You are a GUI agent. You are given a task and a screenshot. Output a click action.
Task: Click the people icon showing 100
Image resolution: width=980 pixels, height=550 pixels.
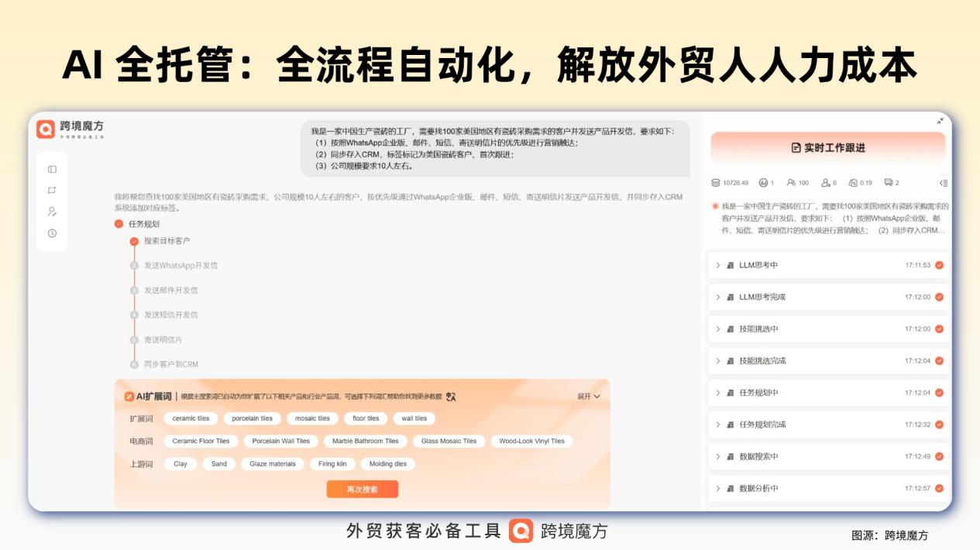point(791,183)
